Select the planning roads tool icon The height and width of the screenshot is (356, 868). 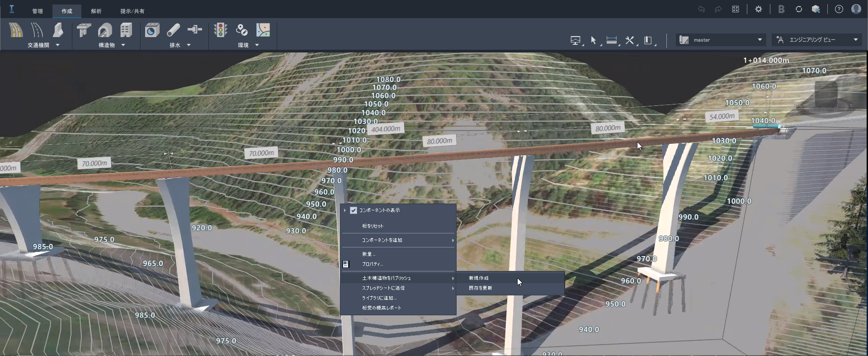pyautogui.click(x=16, y=30)
